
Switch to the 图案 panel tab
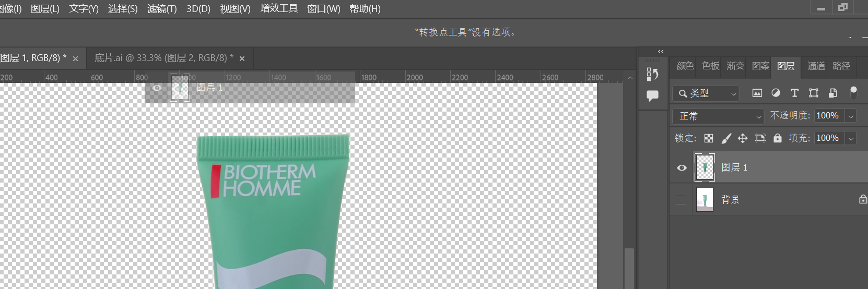(x=760, y=66)
